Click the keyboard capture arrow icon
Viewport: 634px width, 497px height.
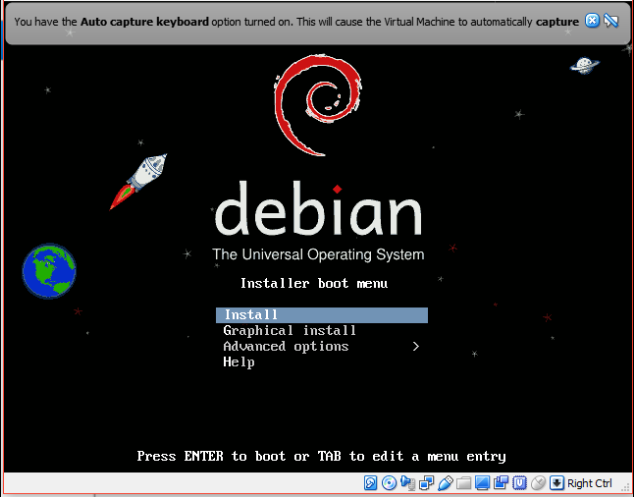(x=557, y=483)
